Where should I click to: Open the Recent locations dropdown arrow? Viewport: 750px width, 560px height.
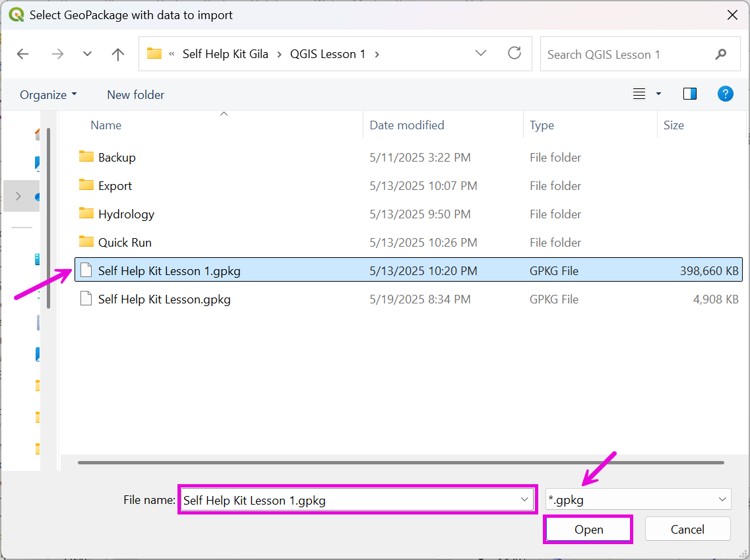[x=87, y=54]
